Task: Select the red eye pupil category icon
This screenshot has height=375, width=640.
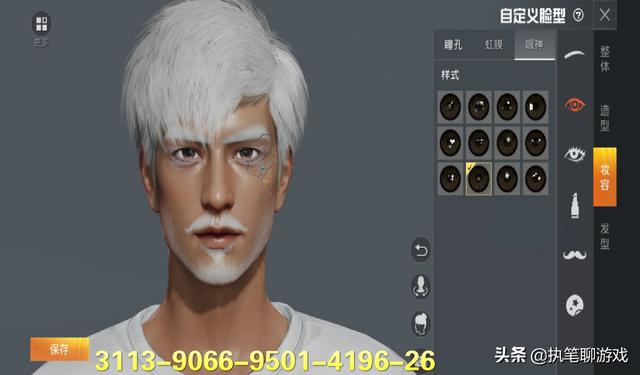Action: (x=575, y=105)
